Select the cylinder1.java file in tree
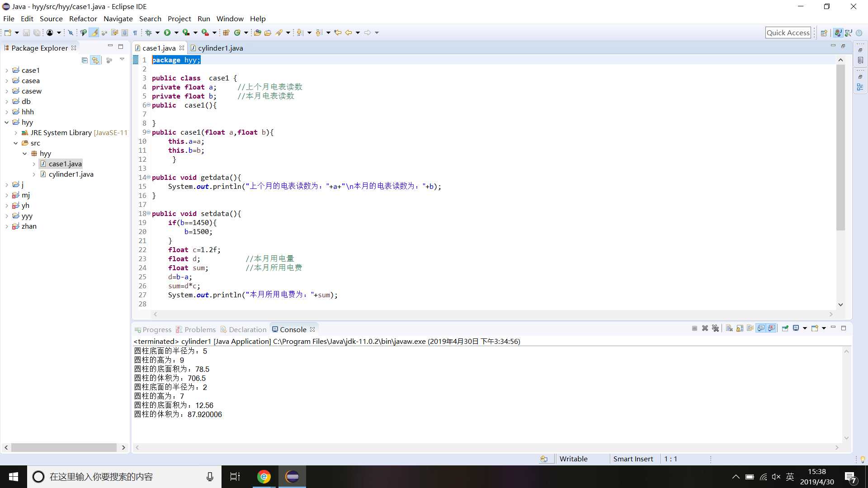Image resolution: width=868 pixels, height=488 pixels. [71, 174]
